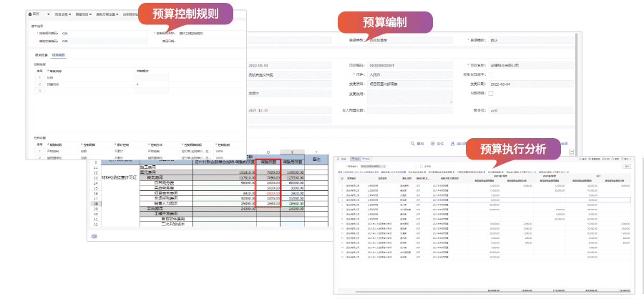
Task: Switch to the underlined 控制规则 tab
Action: click(59, 54)
